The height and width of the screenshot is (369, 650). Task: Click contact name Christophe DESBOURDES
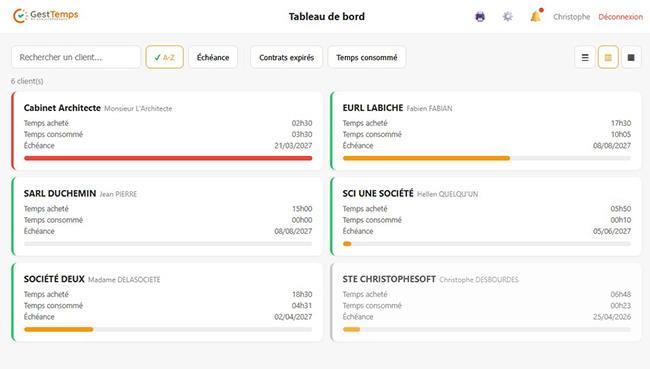click(479, 280)
